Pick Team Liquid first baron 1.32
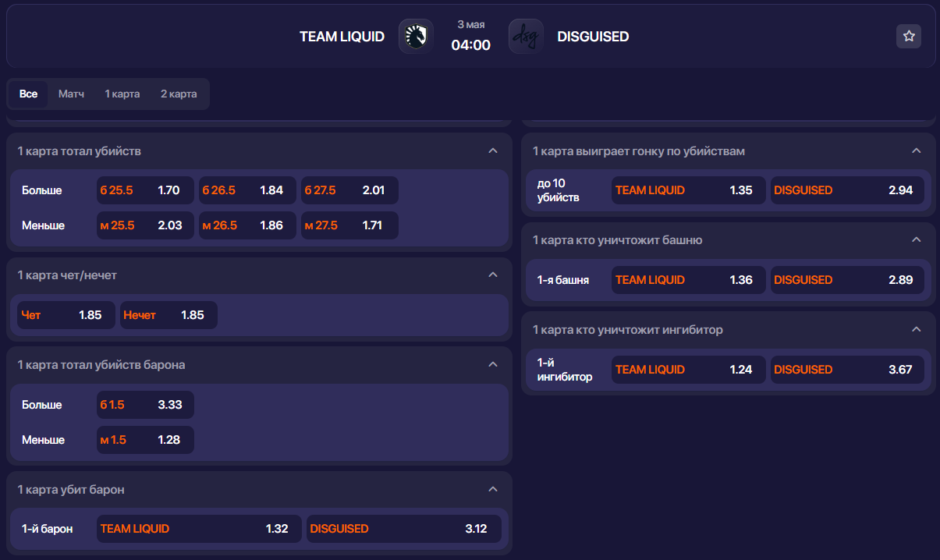Screen dimensions: 940x560 pos(199,529)
